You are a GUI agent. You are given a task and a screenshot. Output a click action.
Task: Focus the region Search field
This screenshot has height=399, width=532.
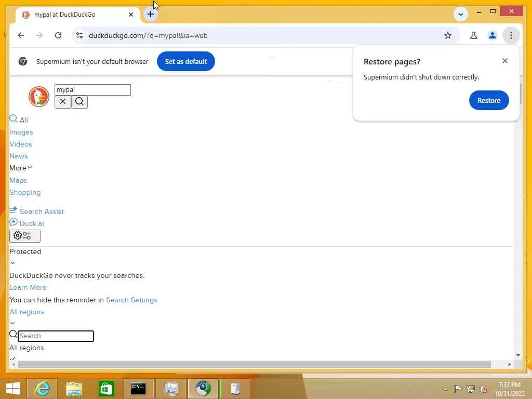click(x=56, y=336)
